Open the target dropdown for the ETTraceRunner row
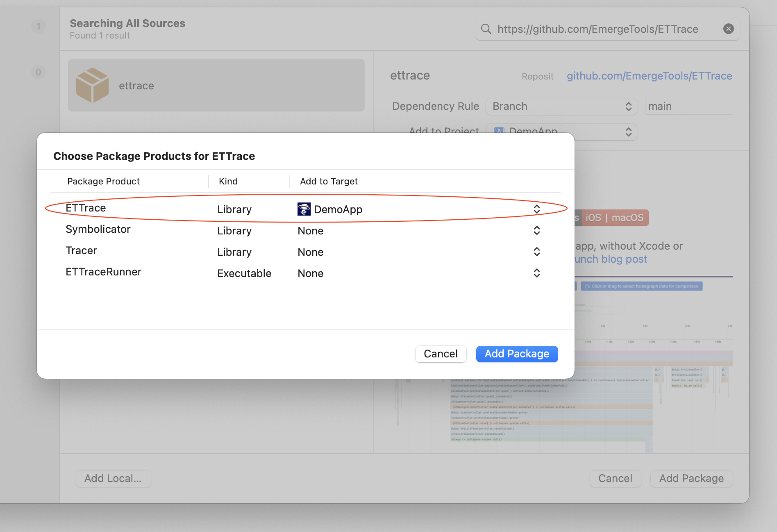 [x=536, y=273]
